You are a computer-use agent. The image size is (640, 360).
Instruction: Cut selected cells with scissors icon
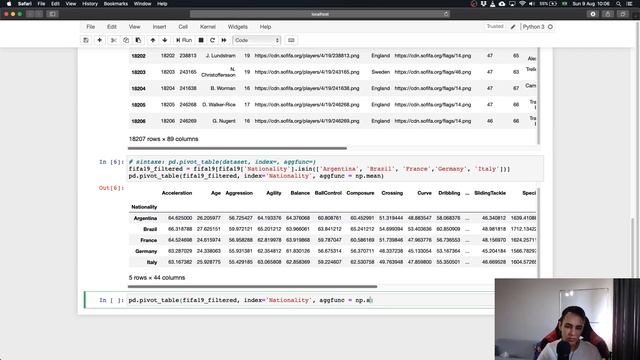(x=113, y=40)
